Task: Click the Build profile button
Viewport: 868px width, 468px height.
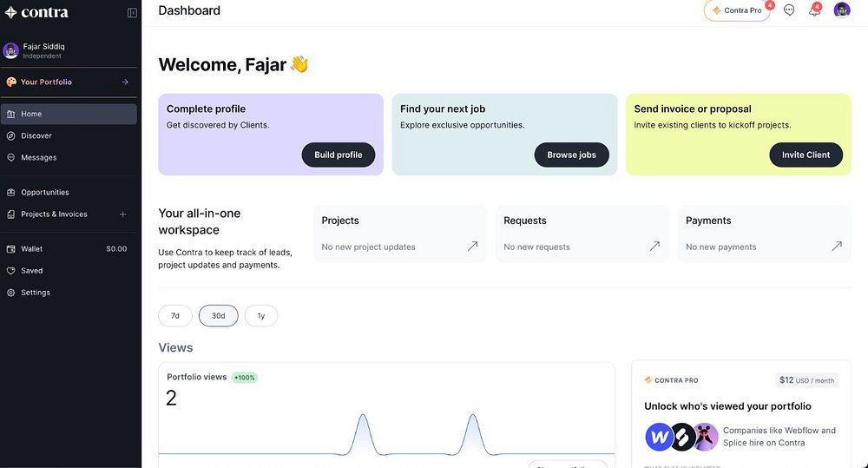Action: (x=339, y=155)
